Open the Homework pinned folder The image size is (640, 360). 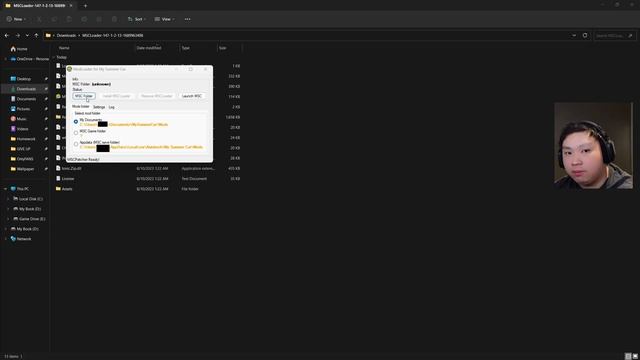[23, 139]
